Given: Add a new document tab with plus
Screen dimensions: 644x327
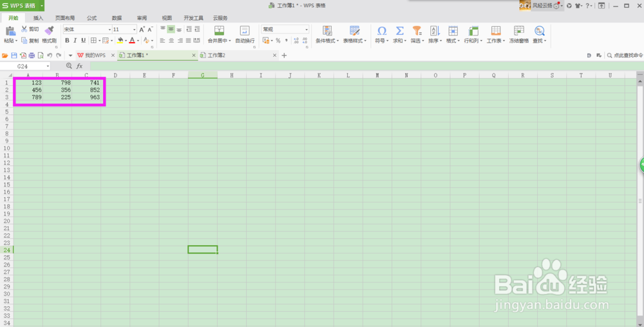Looking at the screenshot, I should (x=284, y=55).
